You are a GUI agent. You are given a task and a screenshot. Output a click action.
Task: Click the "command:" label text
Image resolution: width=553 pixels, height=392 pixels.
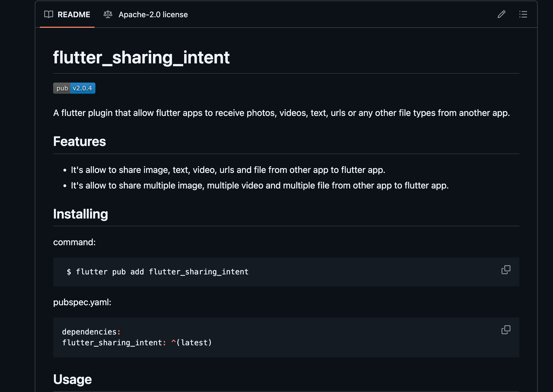(x=74, y=242)
